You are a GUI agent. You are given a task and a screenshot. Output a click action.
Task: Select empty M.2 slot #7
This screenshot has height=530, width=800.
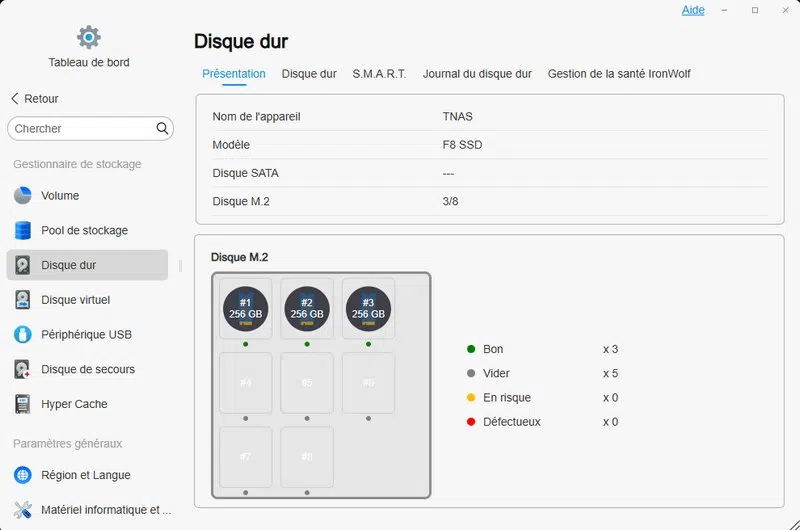245,457
